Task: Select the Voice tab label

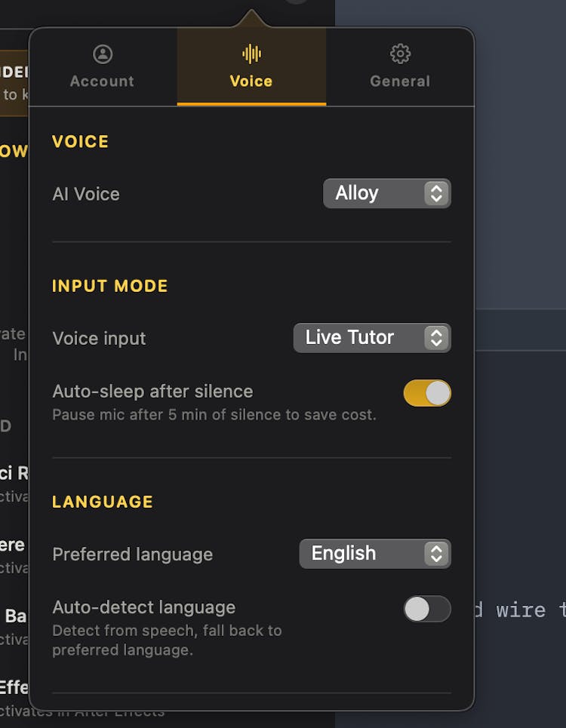Action: (251, 81)
